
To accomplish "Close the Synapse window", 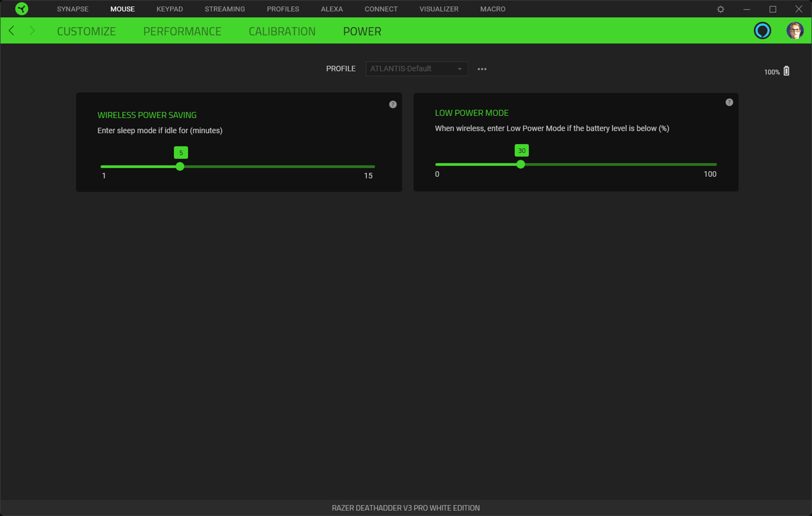I will coord(799,9).
